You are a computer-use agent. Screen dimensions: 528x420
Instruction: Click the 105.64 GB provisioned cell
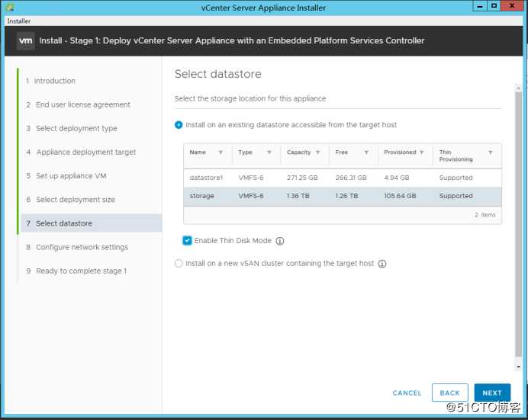tap(400, 196)
